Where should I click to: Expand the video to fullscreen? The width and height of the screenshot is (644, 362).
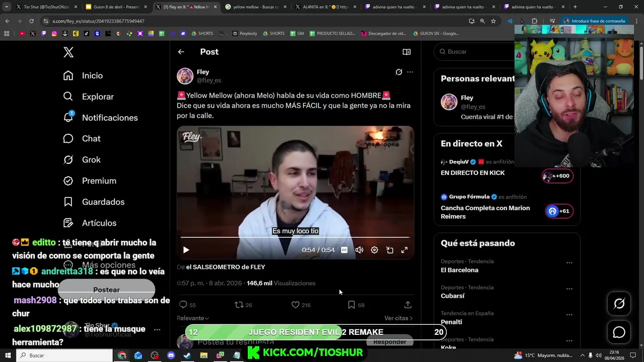coord(404,250)
